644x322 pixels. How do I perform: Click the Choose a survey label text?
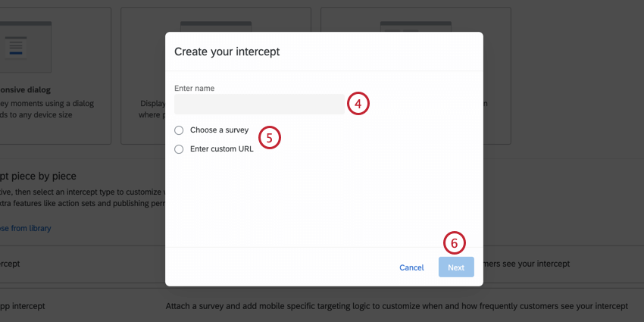[219, 130]
